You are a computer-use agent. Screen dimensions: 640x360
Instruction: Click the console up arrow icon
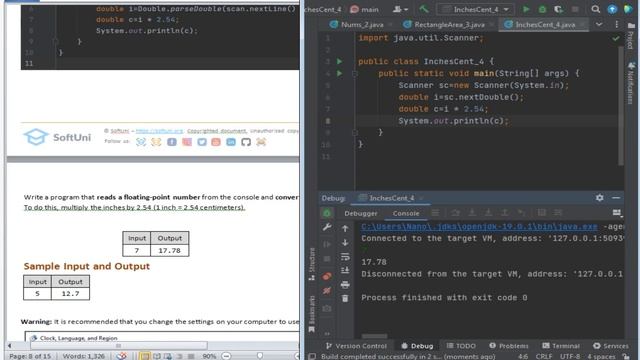[345, 229]
